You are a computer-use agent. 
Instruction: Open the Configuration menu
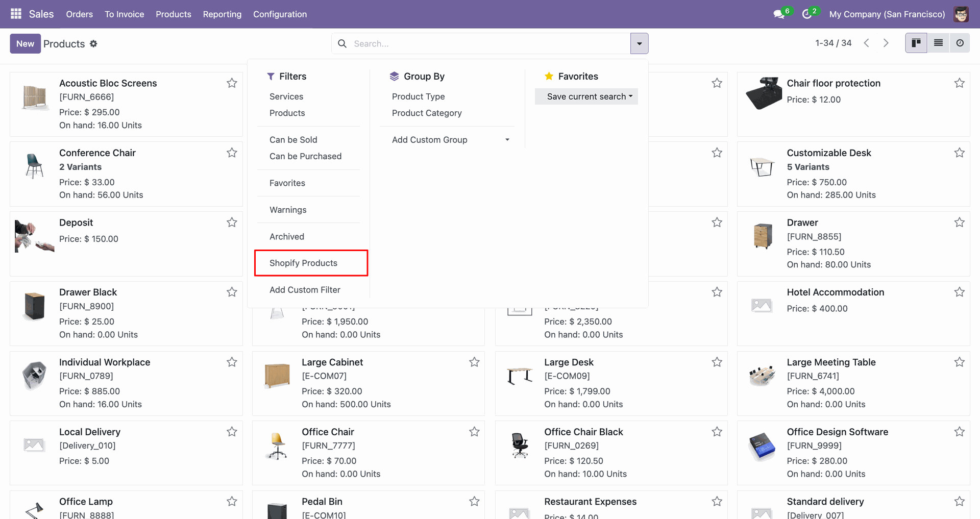click(280, 14)
